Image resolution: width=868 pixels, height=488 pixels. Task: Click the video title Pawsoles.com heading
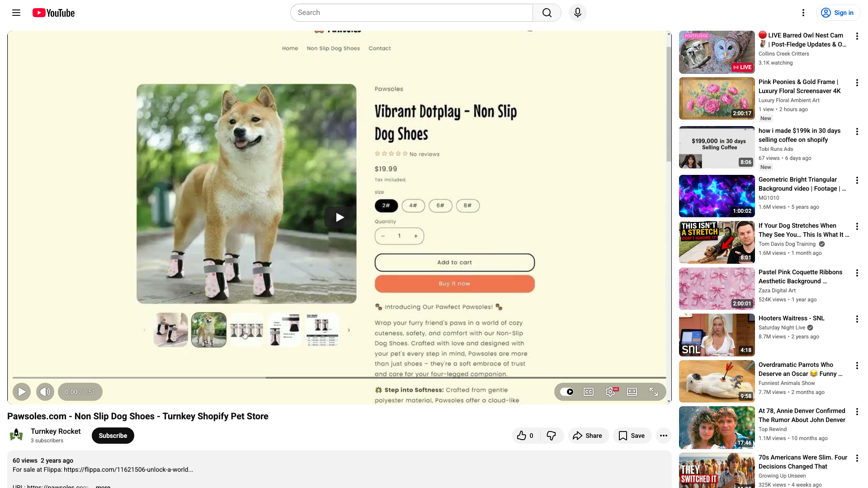[x=138, y=416]
